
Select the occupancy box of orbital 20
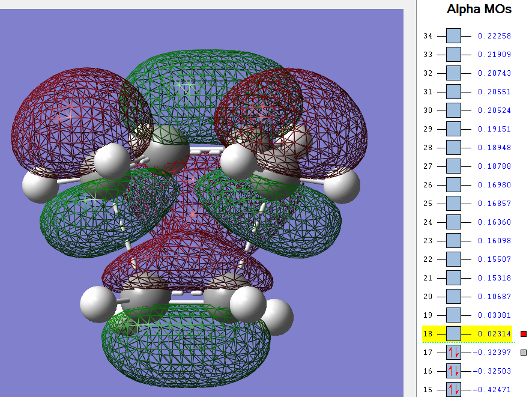point(453,297)
